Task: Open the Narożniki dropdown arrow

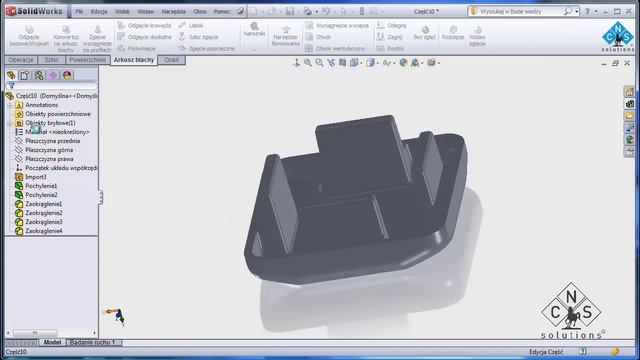Action: click(x=254, y=49)
